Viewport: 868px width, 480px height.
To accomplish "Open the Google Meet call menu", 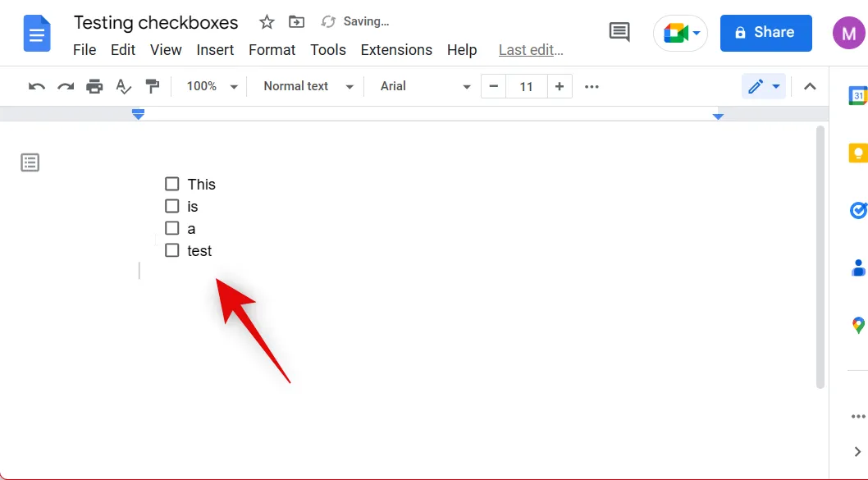I will 681,33.
